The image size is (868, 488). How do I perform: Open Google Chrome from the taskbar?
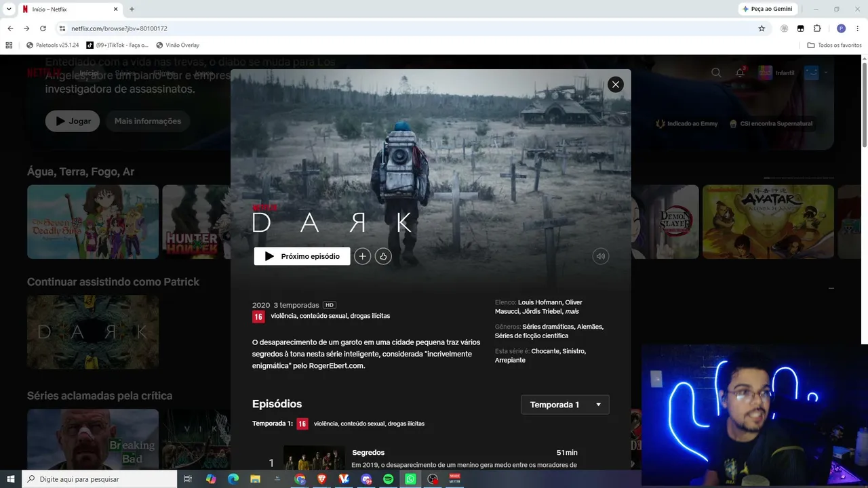pyautogui.click(x=300, y=479)
